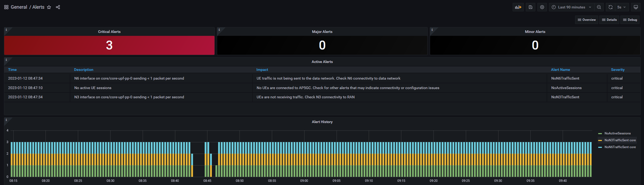The image size is (644, 185).
Task: Open the Debug dashboard link
Action: [x=630, y=20]
